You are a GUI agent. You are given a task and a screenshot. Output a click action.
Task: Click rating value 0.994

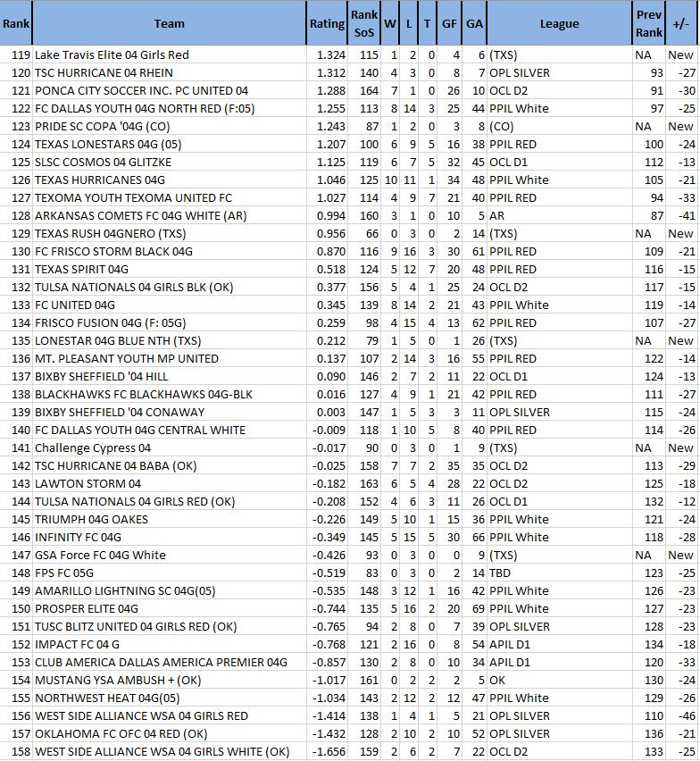click(x=331, y=215)
